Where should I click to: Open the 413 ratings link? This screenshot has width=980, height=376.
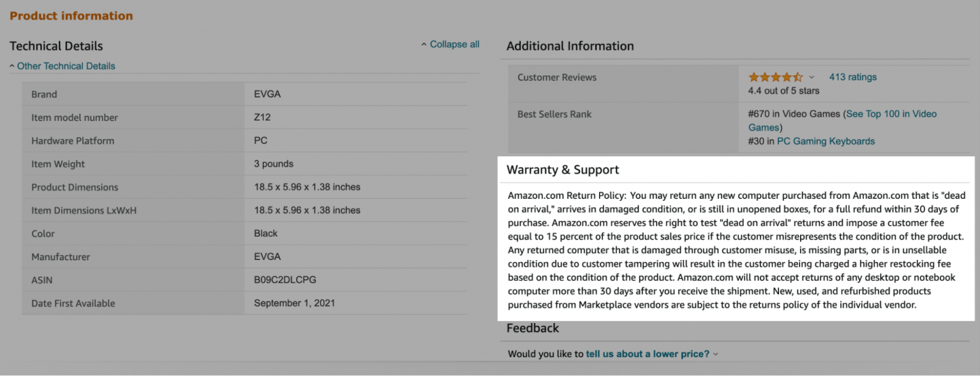852,76
